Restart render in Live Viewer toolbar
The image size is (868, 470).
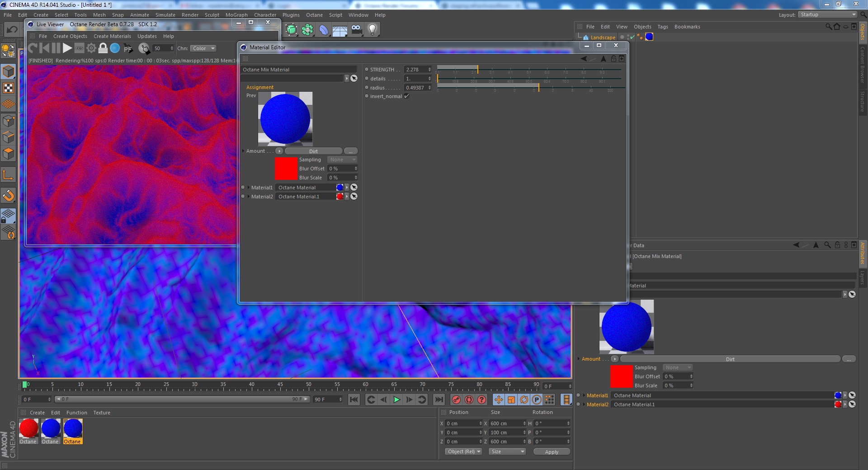[x=33, y=48]
